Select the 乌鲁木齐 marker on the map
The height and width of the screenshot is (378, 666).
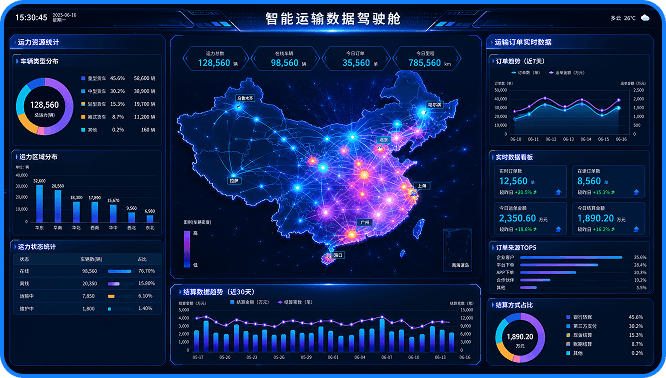pos(245,98)
